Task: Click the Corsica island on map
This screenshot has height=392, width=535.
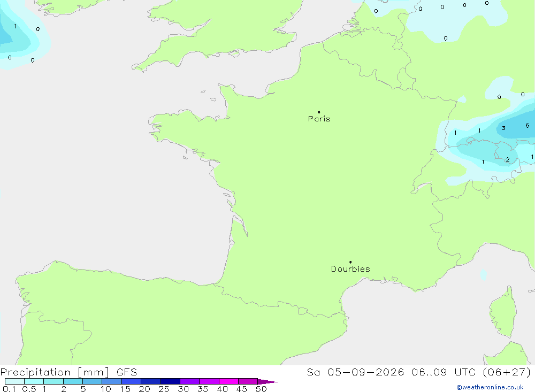Action: click(503, 312)
